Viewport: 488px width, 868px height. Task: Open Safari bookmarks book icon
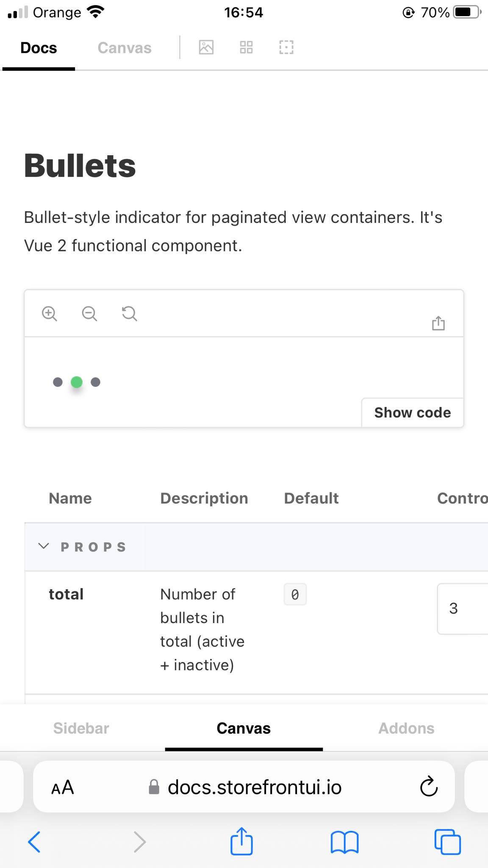pyautogui.click(x=344, y=841)
